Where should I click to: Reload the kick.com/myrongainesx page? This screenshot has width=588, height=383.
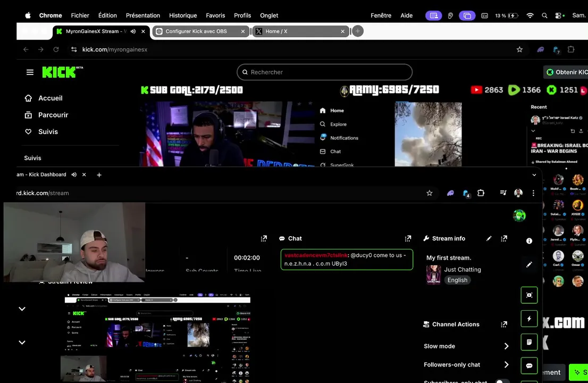56,49
